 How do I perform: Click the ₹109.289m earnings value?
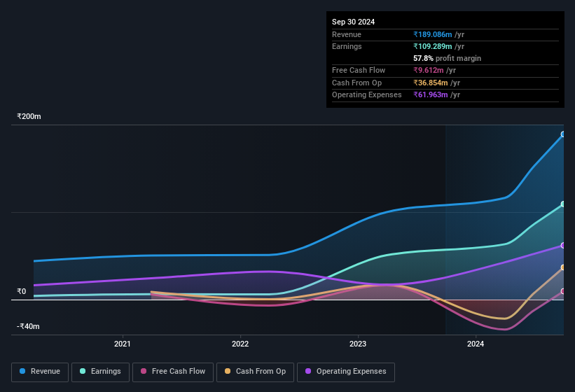click(433, 46)
